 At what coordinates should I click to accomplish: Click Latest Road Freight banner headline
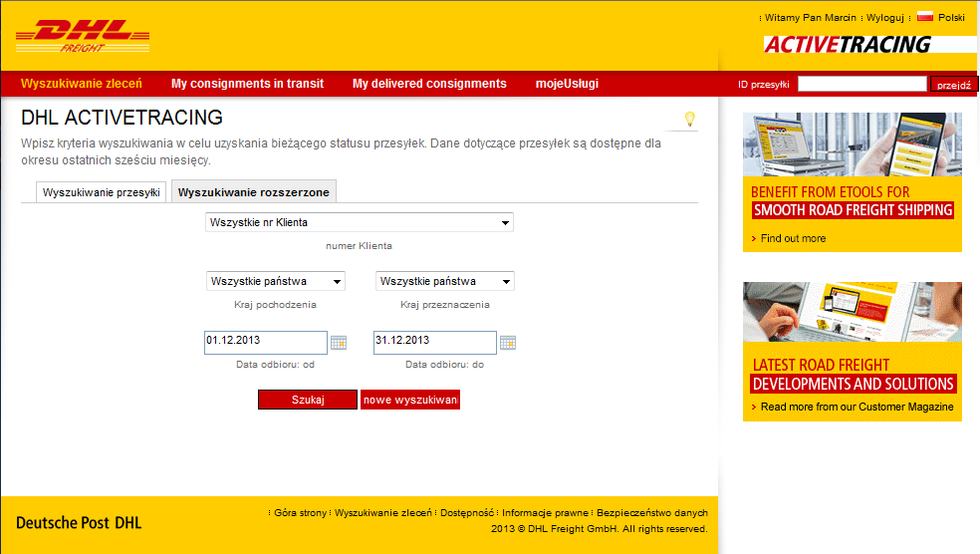pos(821,365)
